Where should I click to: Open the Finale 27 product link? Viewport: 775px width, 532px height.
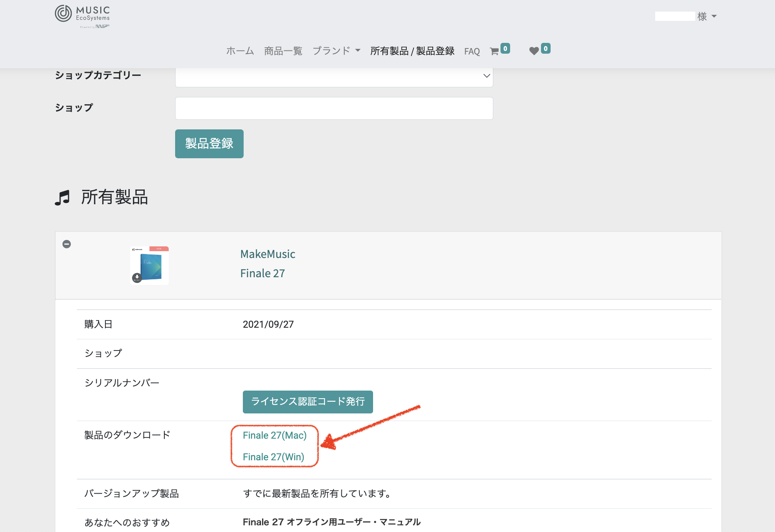tap(262, 274)
